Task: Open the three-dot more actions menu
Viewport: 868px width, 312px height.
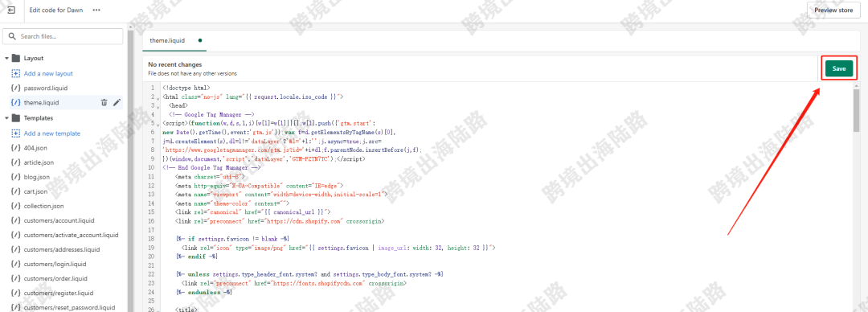Action: point(97,10)
